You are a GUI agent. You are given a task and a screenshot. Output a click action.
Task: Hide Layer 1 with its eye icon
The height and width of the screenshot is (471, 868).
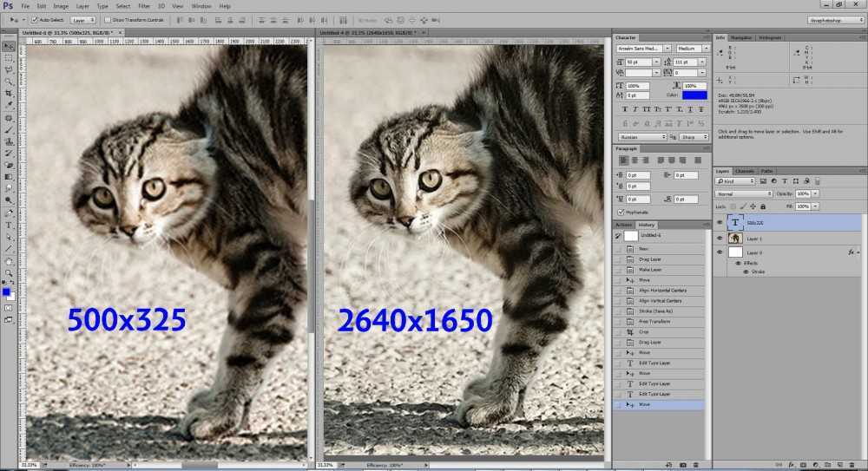[720, 238]
